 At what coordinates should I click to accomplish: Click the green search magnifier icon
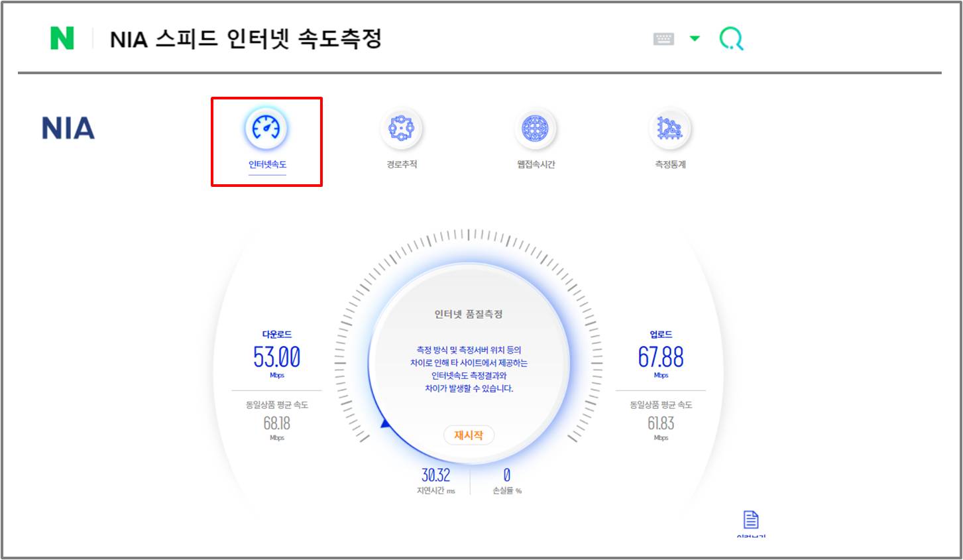point(731,39)
